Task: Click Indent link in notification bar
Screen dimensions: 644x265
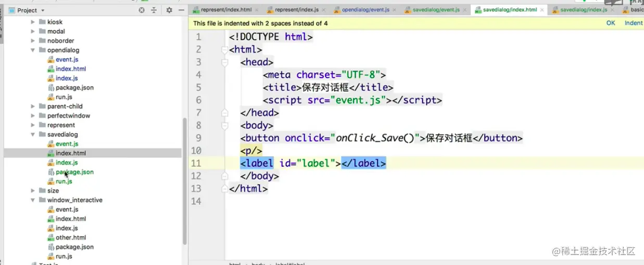Action: (x=634, y=23)
